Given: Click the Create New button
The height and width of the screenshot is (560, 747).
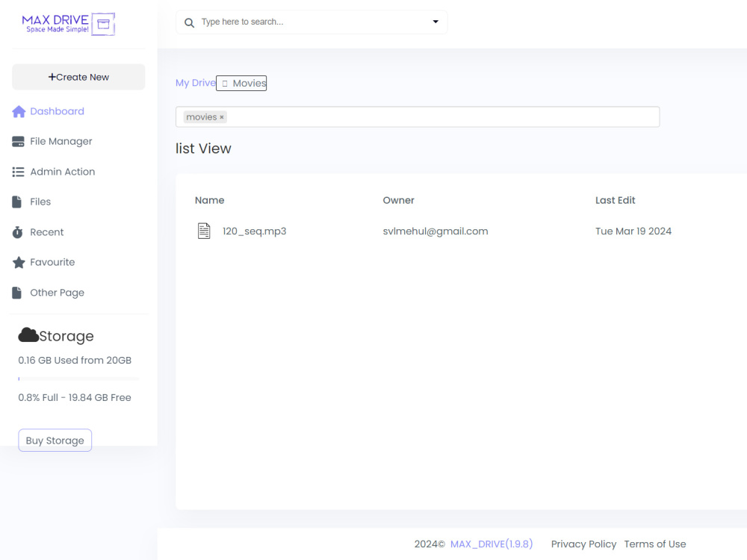Looking at the screenshot, I should (x=78, y=77).
